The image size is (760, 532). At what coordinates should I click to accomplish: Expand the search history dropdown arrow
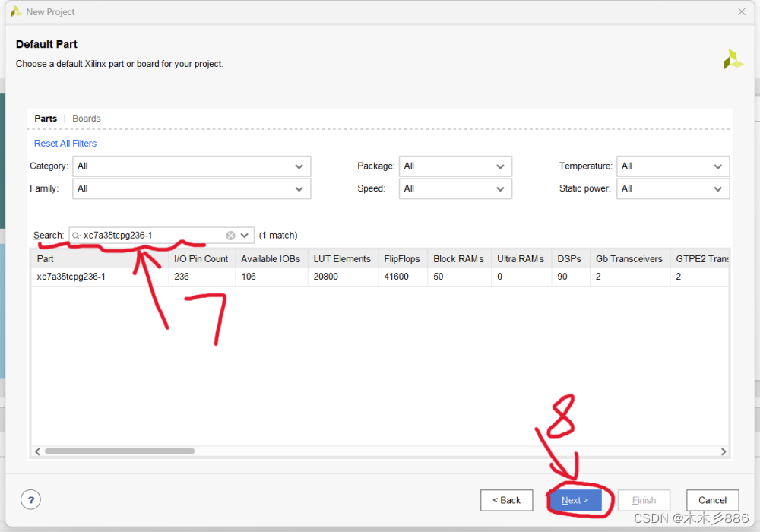point(245,236)
